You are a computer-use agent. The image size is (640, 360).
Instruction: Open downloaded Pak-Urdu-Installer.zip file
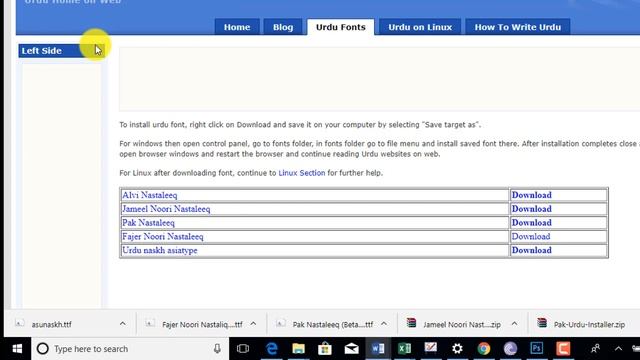tap(589, 324)
